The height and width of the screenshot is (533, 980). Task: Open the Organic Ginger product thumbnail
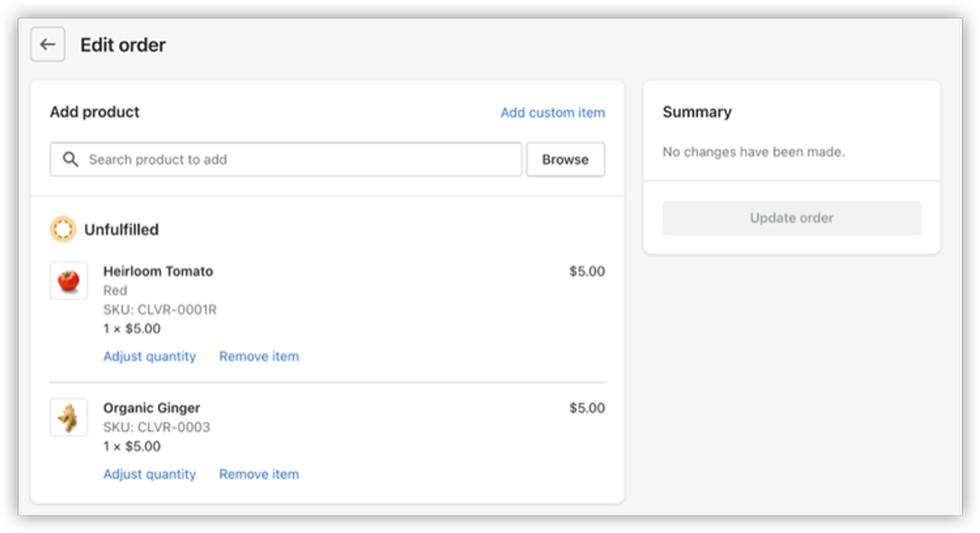click(x=69, y=417)
